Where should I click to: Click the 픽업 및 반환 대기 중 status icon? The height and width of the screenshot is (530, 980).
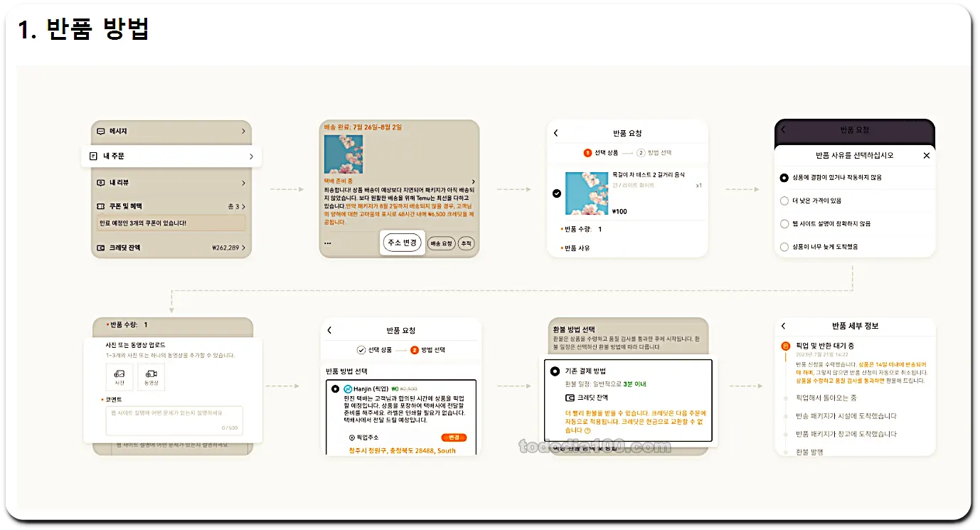click(x=786, y=346)
